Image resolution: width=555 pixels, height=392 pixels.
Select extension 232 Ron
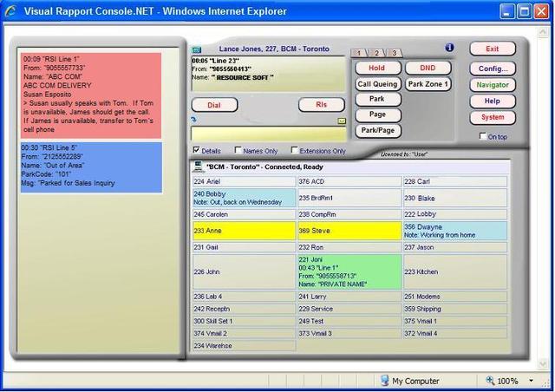(x=349, y=247)
